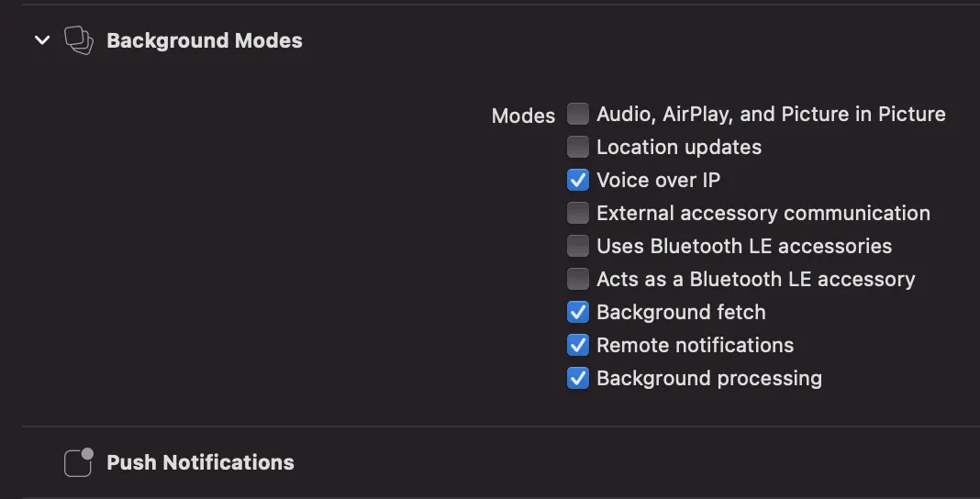Click the Background Modes capability icon
The width and height of the screenshot is (980, 499).
pos(78,40)
